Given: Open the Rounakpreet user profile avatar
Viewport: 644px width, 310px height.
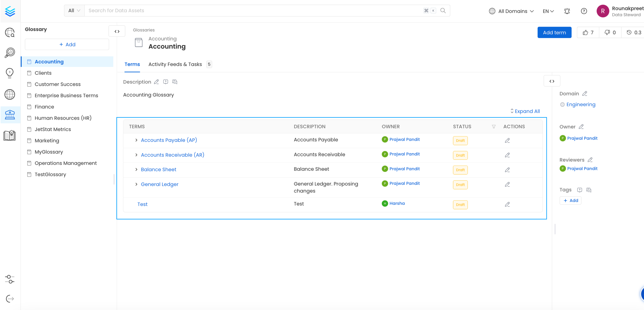Looking at the screenshot, I should click(x=603, y=11).
